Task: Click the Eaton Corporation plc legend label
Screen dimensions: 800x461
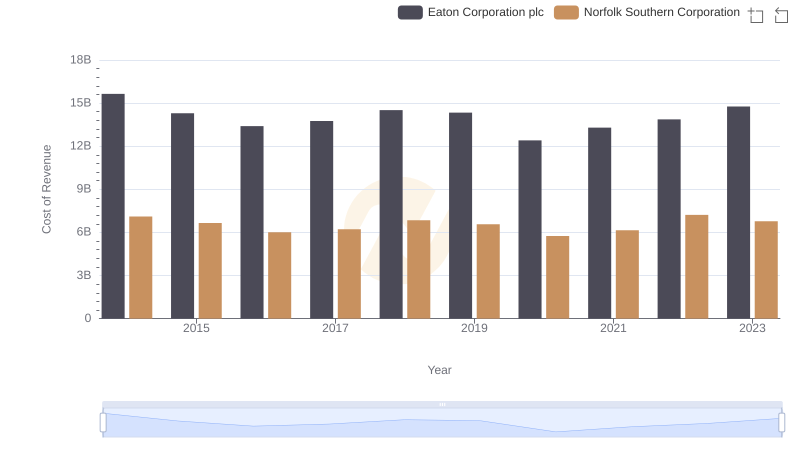Action: (x=486, y=12)
